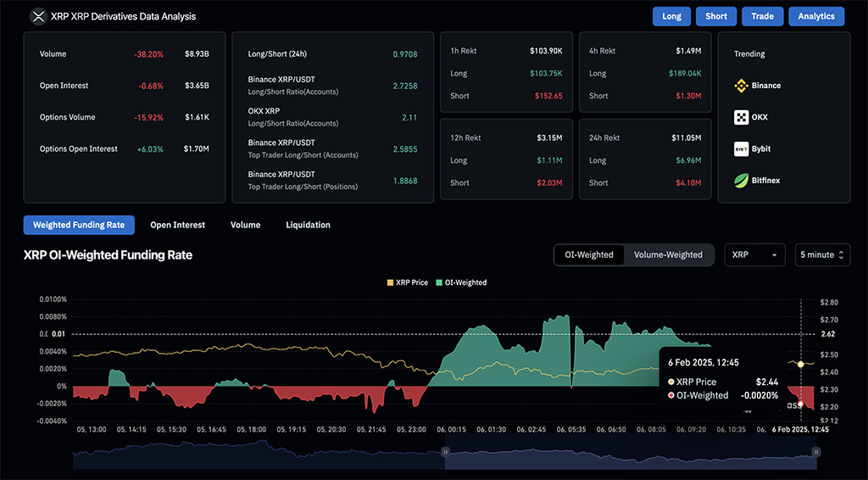Screen dimensions: 868x480
Task: Switch to the Volume tab
Action: pos(245,225)
